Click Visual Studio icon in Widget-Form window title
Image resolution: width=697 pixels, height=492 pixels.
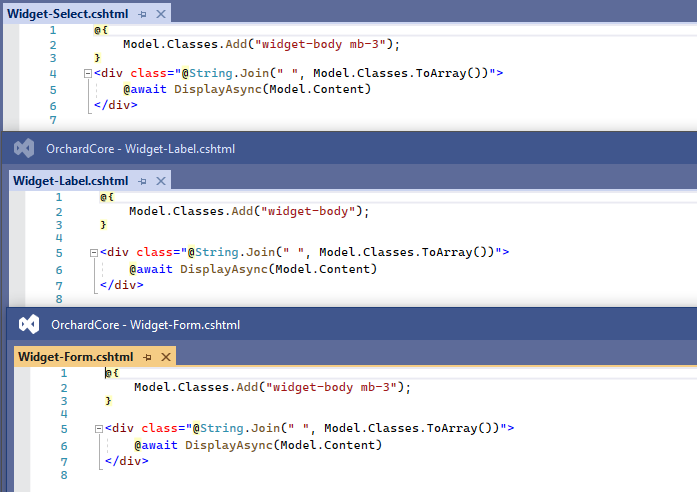coord(29,324)
